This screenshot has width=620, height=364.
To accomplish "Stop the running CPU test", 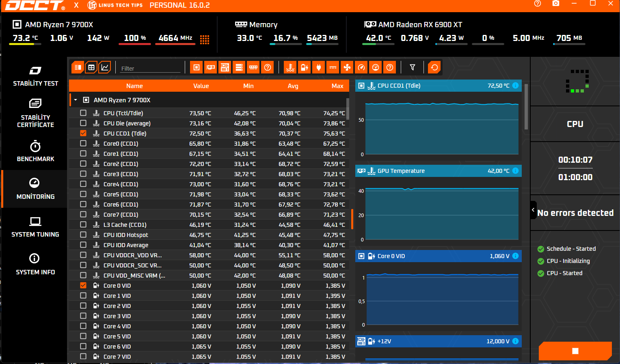I will tap(575, 351).
